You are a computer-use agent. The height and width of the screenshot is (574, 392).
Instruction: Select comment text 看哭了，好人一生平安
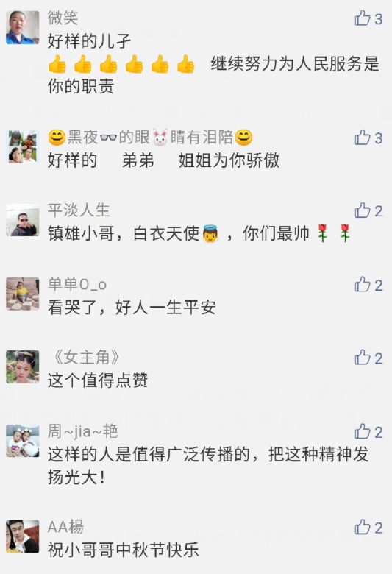tap(132, 307)
